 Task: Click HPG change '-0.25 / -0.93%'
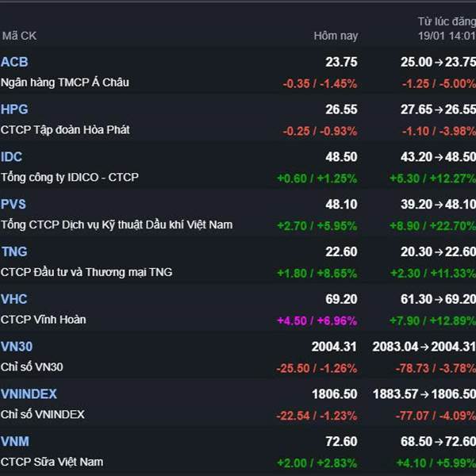[x=320, y=131]
